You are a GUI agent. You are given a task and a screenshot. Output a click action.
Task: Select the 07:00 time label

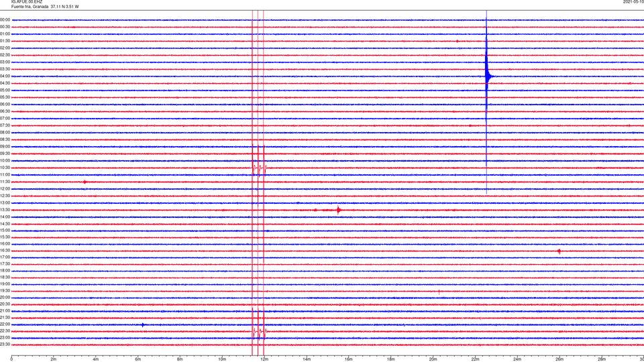pos(5,118)
